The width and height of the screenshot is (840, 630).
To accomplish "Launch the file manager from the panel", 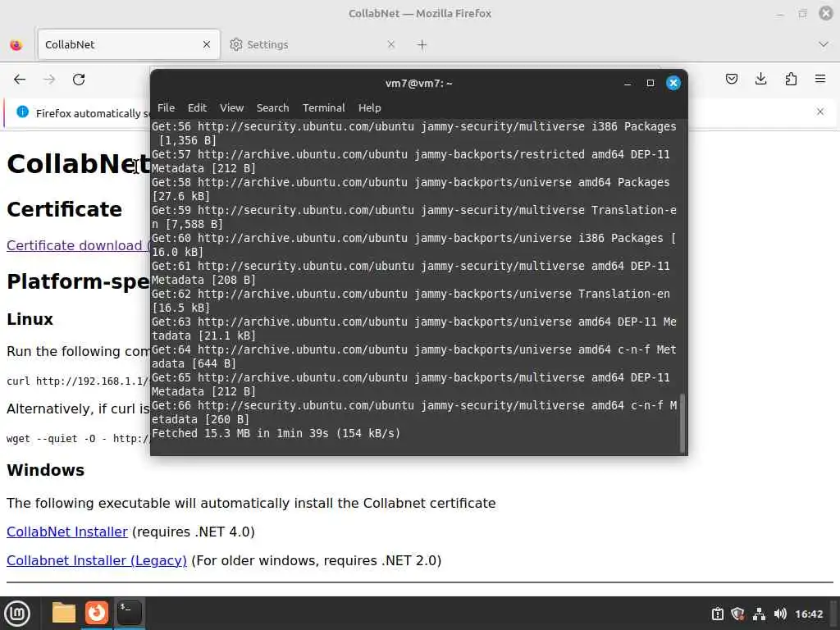I will click(64, 613).
